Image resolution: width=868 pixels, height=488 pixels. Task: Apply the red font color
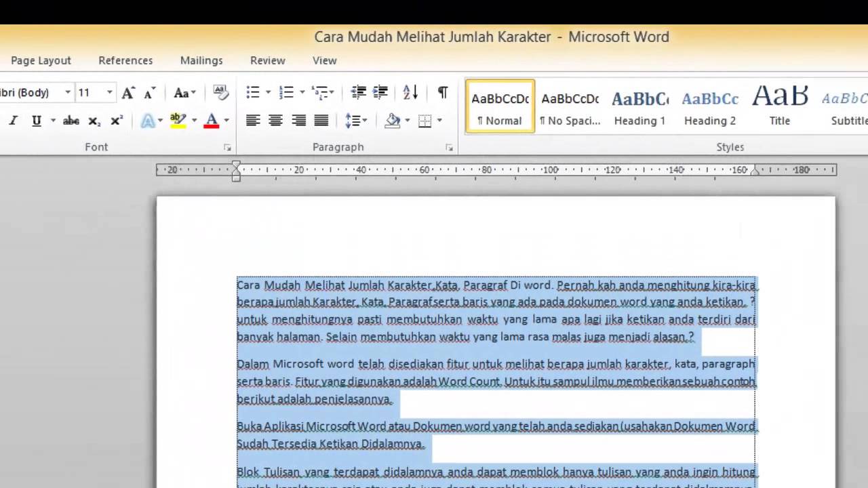[212, 121]
